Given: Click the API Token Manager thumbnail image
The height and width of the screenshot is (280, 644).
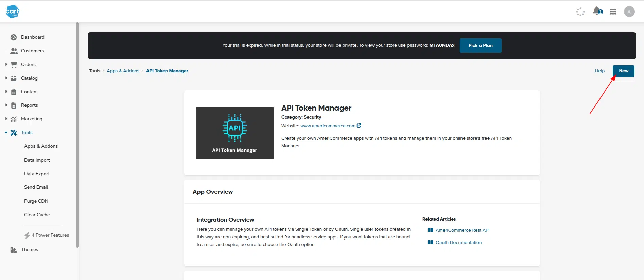Looking at the screenshot, I should [235, 133].
